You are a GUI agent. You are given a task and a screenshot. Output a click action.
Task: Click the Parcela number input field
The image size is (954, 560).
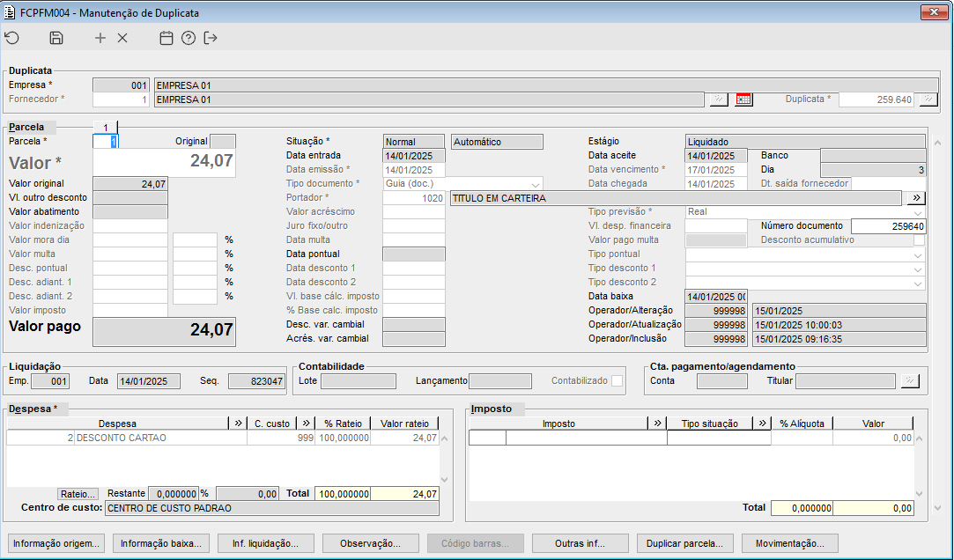pos(105,141)
